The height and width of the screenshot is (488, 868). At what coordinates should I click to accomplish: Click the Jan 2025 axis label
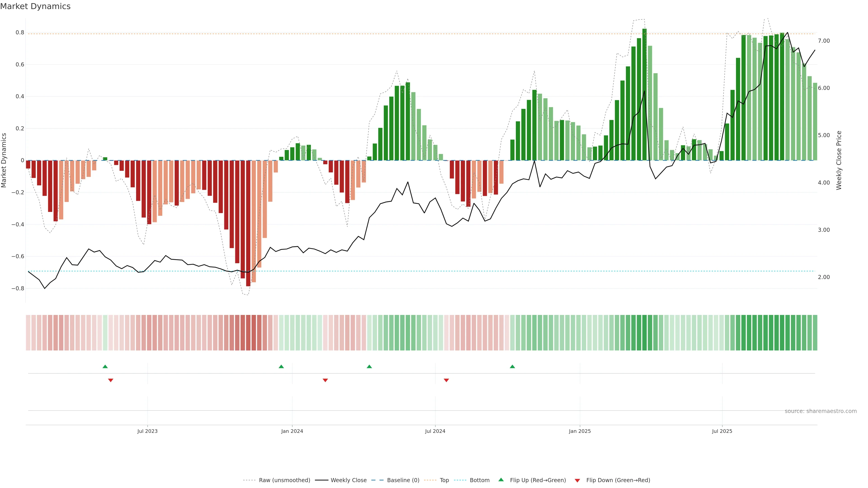coord(580,431)
